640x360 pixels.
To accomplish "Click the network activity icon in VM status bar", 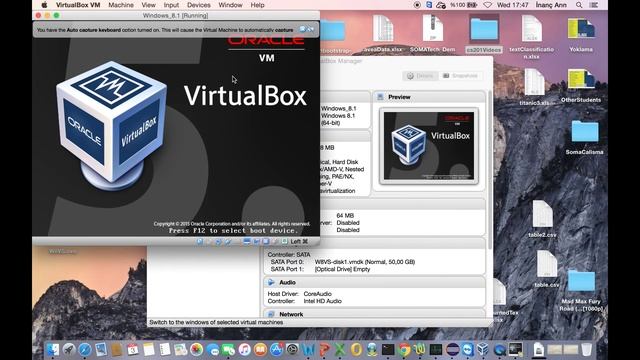I will (218, 242).
